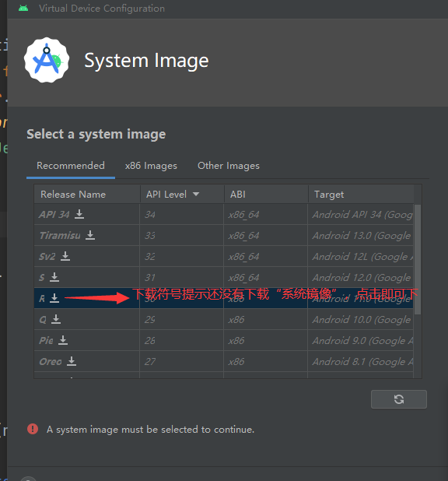Viewport: 448px width, 481px height.
Task: Click the refresh system images button
Action: (x=399, y=399)
